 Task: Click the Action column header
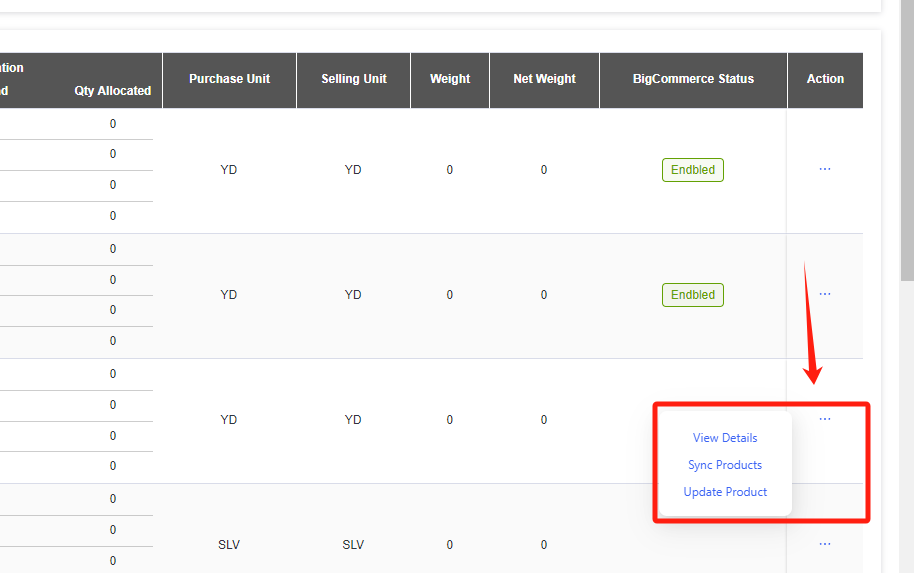point(825,79)
